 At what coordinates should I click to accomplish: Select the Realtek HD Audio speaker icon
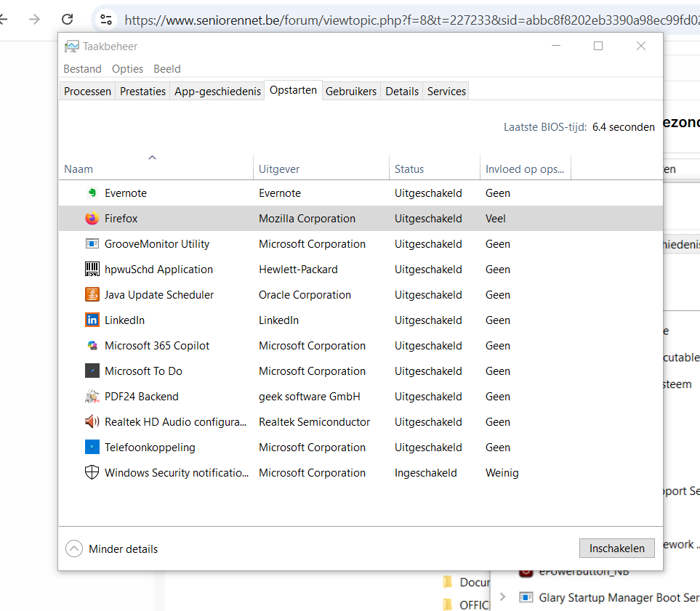pyautogui.click(x=92, y=422)
